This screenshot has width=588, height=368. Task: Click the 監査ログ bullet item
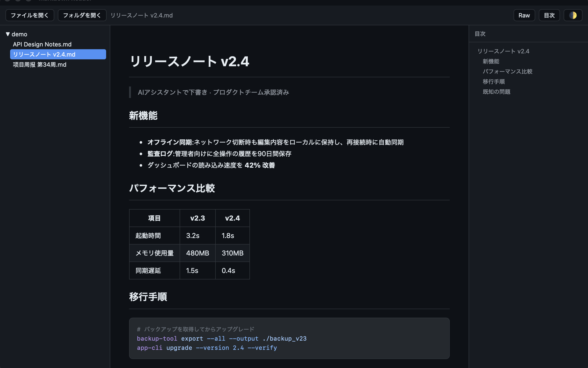point(219,154)
